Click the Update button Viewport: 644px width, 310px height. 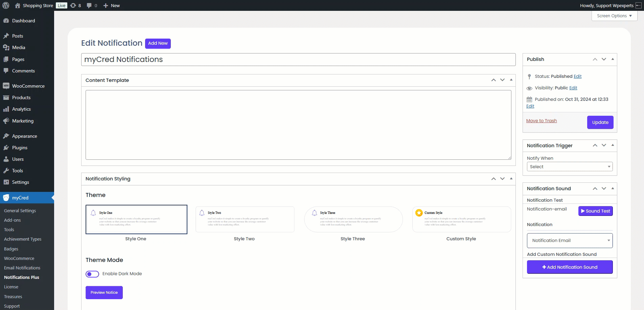[600, 123]
